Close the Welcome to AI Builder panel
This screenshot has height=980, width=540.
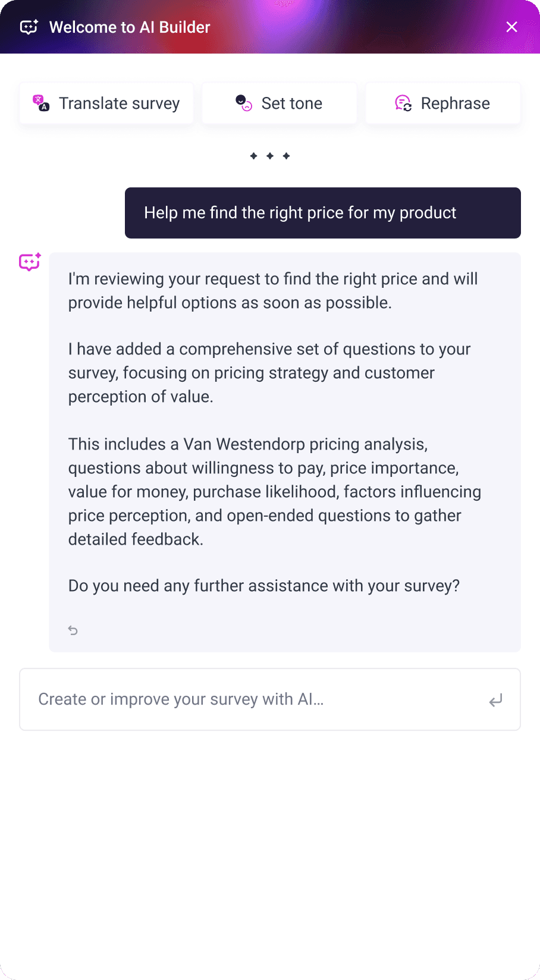[511, 27]
